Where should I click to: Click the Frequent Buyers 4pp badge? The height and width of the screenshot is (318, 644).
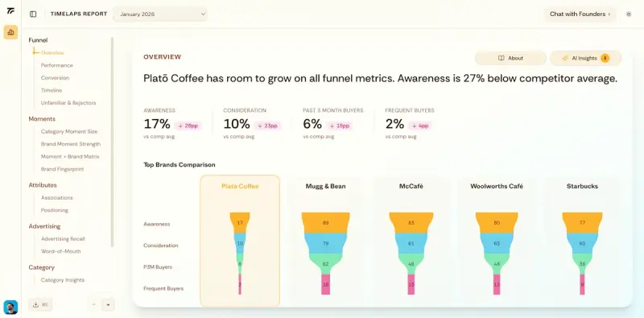419,126
